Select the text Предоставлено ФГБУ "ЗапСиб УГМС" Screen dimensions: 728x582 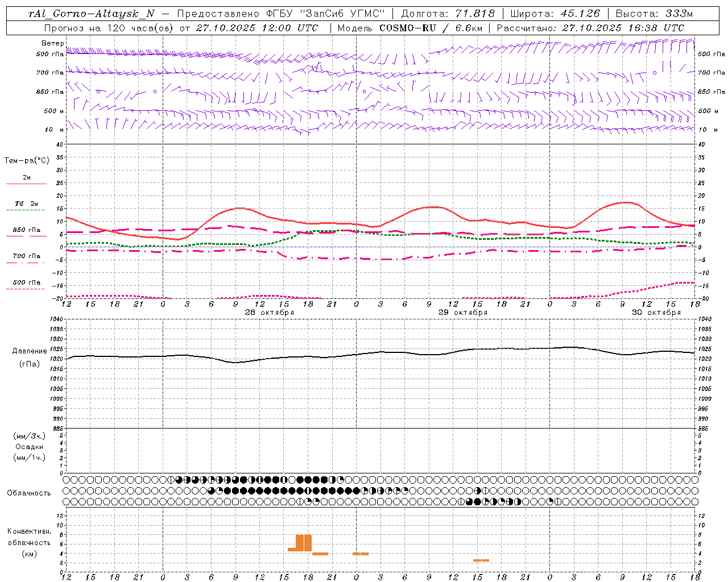(x=282, y=14)
